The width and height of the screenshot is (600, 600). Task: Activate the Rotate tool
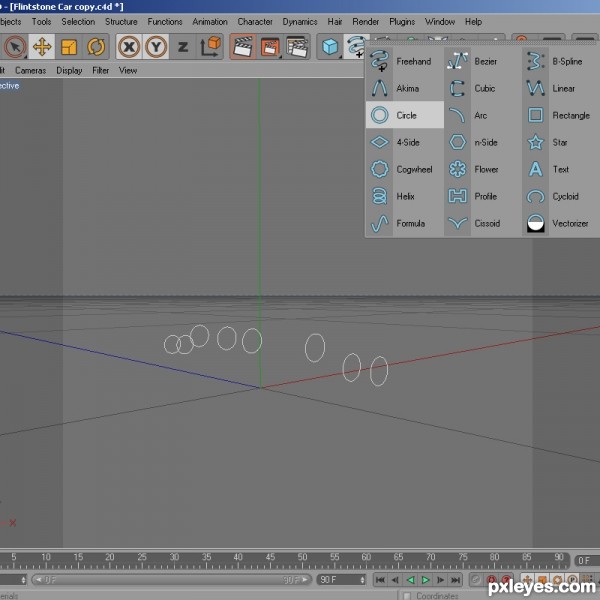[x=96, y=47]
